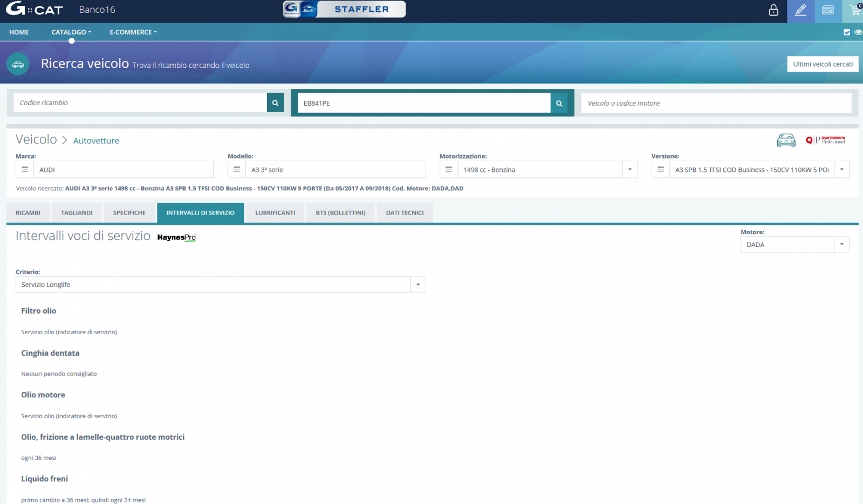Switch to the DATI TECNICI tab
The width and height of the screenshot is (863, 504).
(x=405, y=213)
